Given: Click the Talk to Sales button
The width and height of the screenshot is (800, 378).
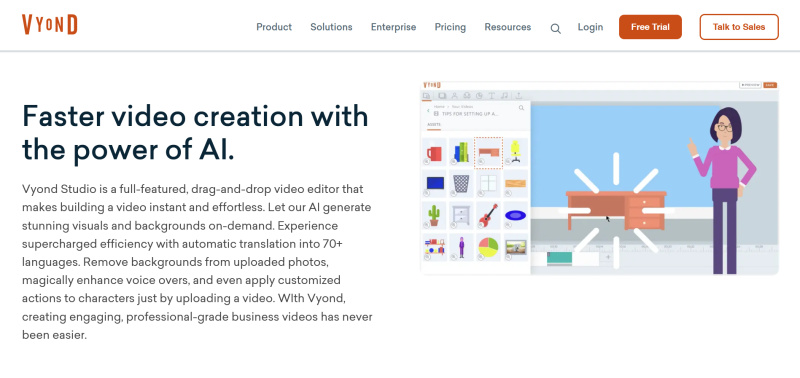Looking at the screenshot, I should point(739,27).
